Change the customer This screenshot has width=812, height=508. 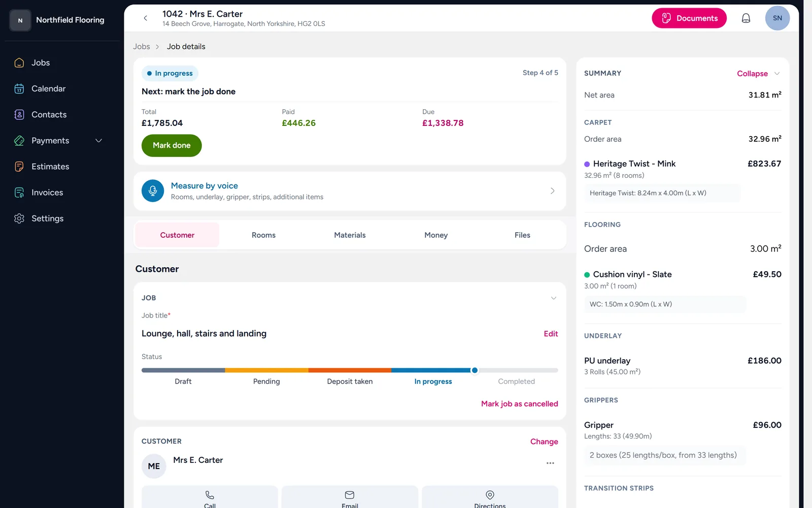[544, 441]
